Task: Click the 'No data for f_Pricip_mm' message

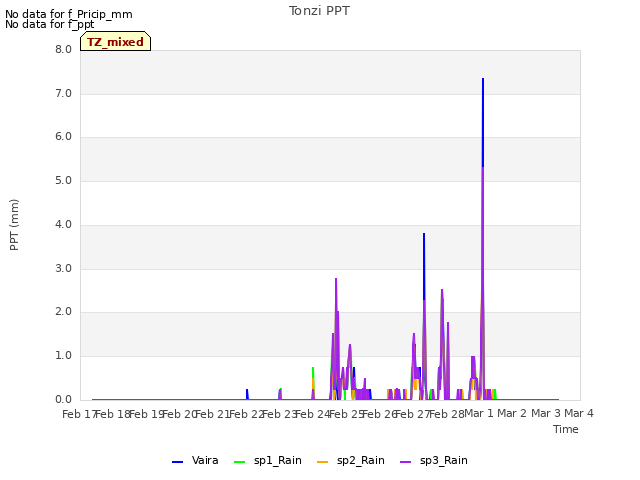Action: point(69,14)
